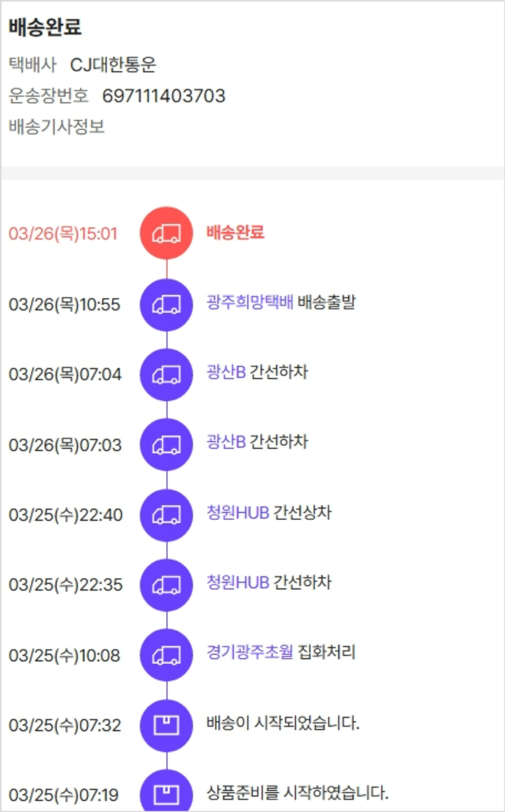Click truck icon beside 청원HUB 간선상차
This screenshot has height=812, width=505.
pyautogui.click(x=166, y=515)
